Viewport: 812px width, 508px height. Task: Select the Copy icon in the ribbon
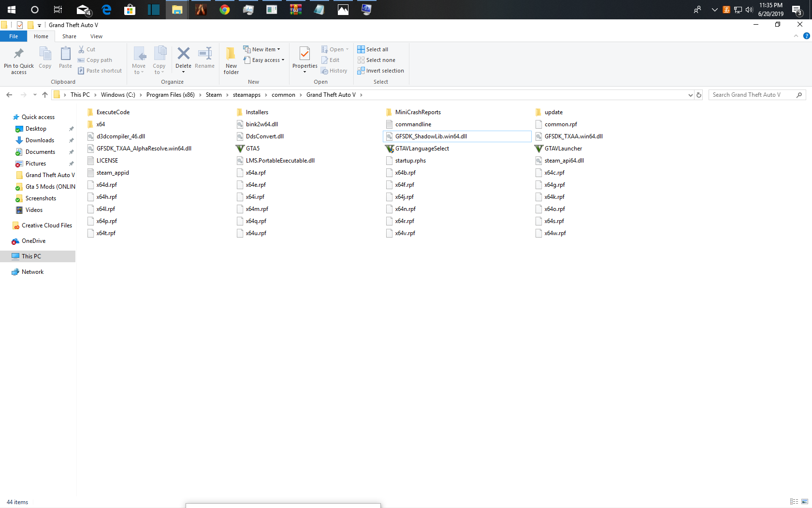45,56
